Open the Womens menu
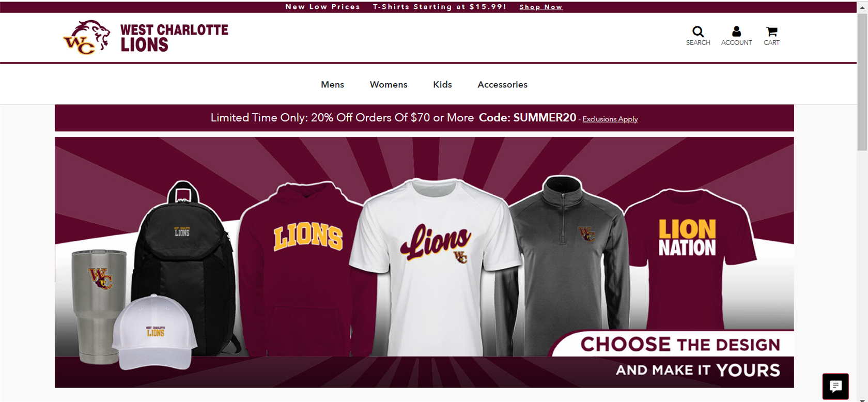This screenshot has width=868, height=402. (389, 85)
